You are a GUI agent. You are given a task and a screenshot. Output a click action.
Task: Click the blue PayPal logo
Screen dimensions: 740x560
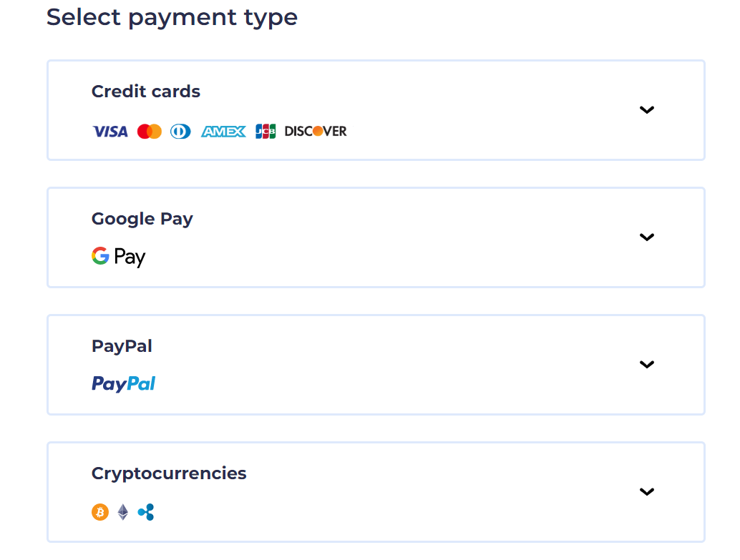pos(123,384)
